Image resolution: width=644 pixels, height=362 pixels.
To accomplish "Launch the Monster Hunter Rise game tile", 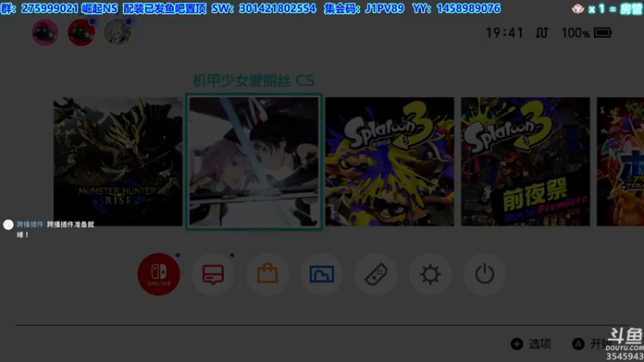I will (118, 162).
